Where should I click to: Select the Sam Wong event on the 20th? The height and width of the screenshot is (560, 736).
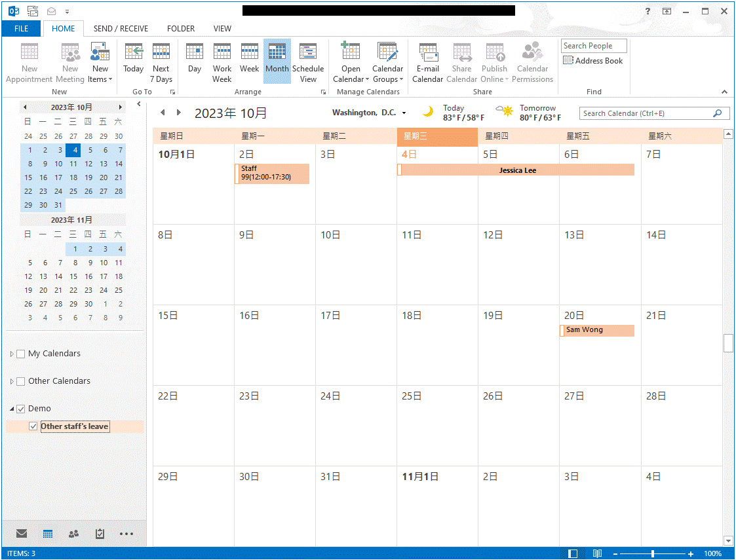pyautogui.click(x=597, y=330)
